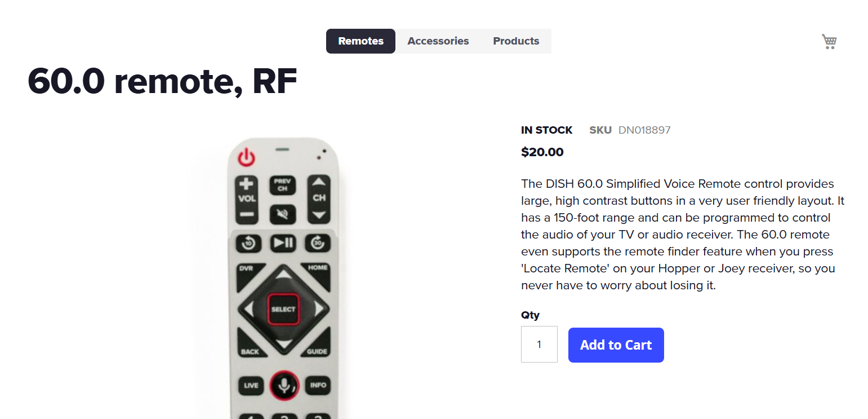868x419 pixels.
Task: Open the shopping cart icon
Action: 829,41
